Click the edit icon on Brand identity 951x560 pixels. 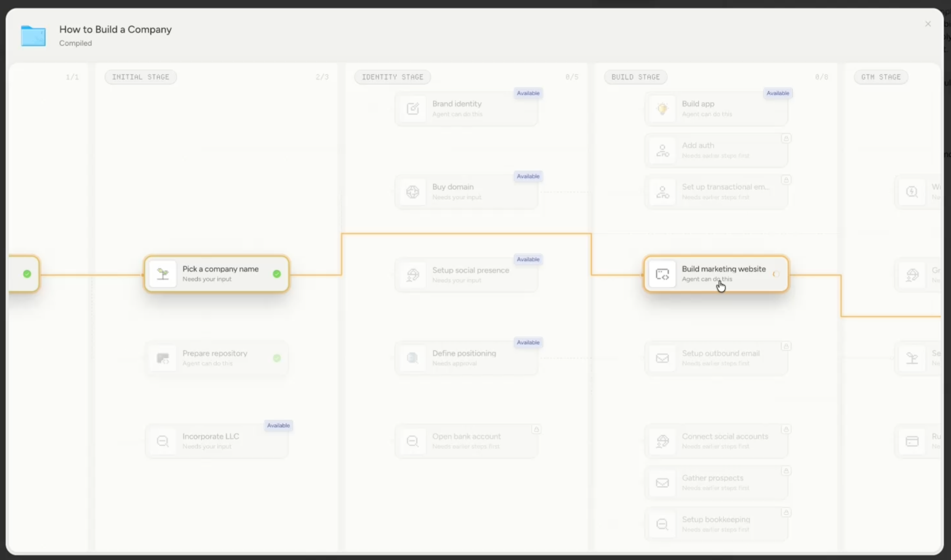tap(413, 109)
